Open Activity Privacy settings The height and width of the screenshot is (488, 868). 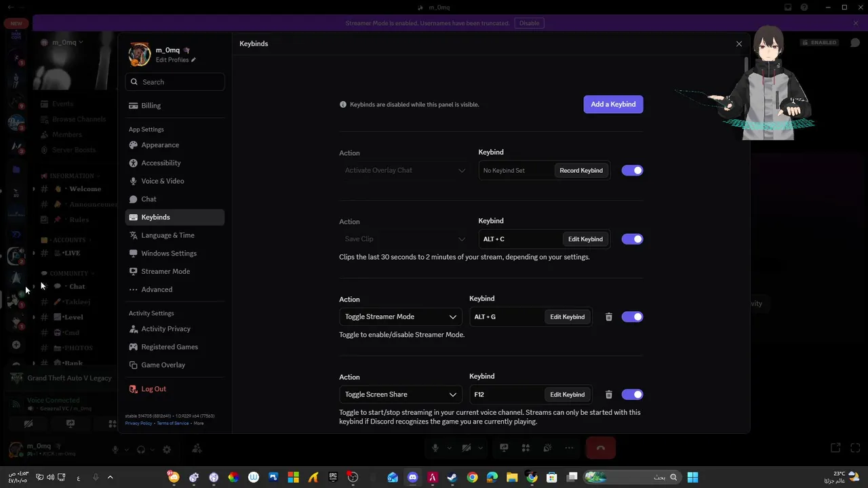pos(175,329)
